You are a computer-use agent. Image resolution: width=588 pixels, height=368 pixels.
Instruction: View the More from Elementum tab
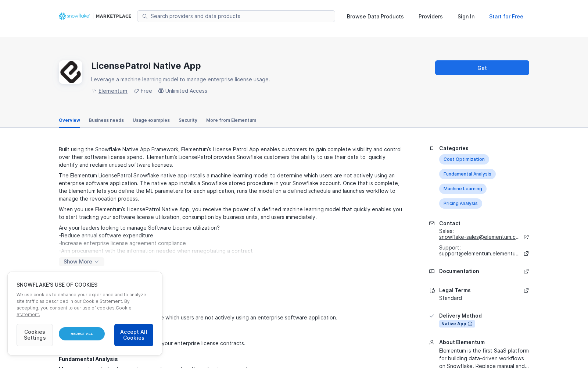coord(231,120)
